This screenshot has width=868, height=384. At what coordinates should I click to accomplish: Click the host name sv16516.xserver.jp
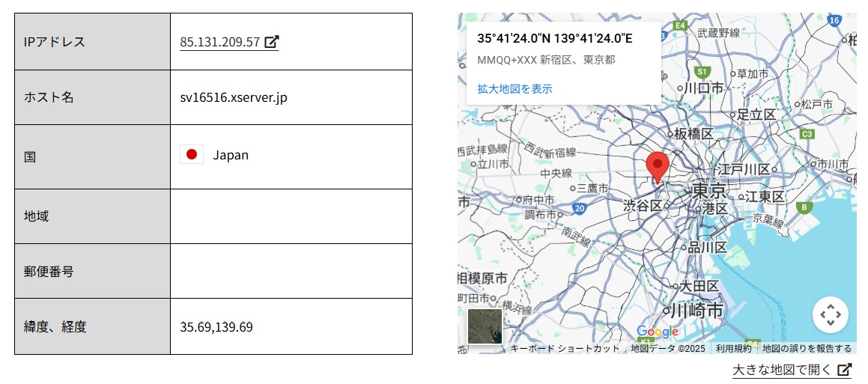tap(234, 97)
